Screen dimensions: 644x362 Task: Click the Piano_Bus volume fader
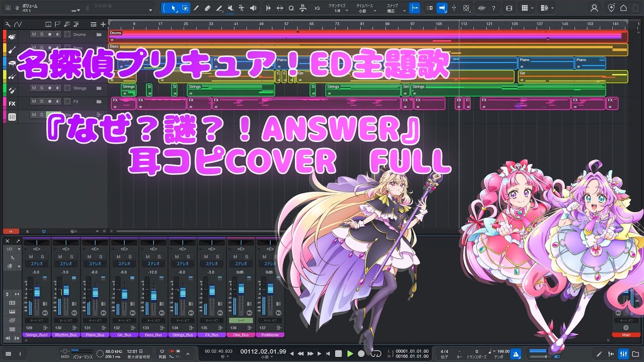tap(95, 292)
